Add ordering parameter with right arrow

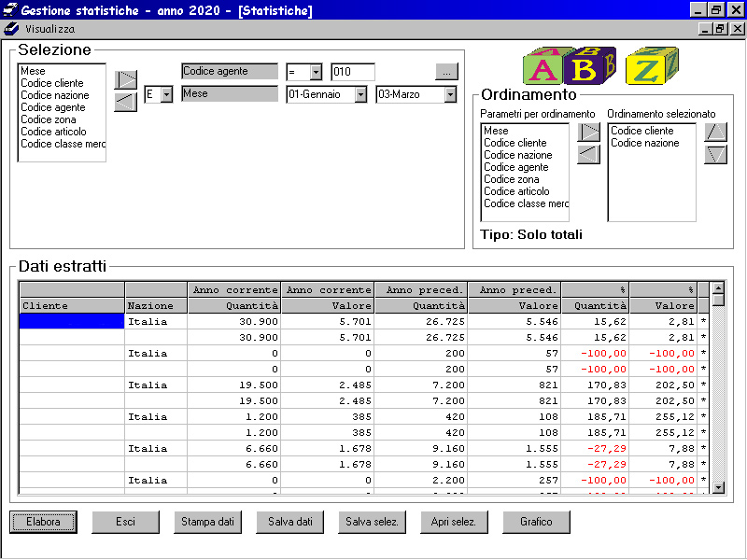(x=589, y=132)
